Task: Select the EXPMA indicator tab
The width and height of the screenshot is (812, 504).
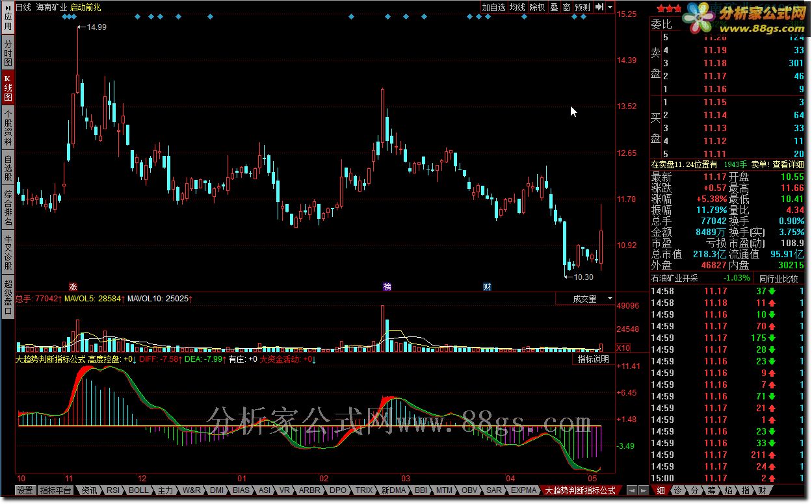Action: [524, 490]
